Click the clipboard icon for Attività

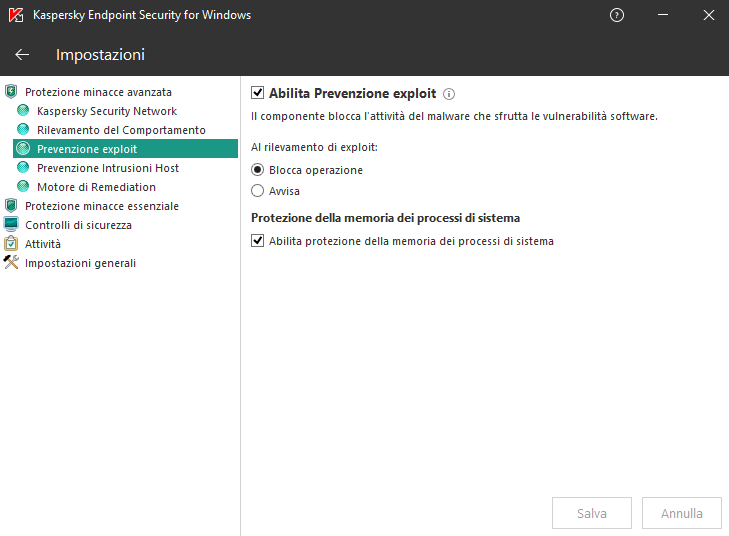click(11, 244)
